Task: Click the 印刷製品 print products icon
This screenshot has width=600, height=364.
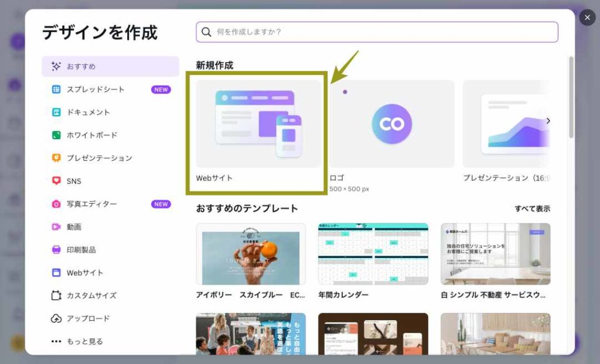Action: click(56, 250)
